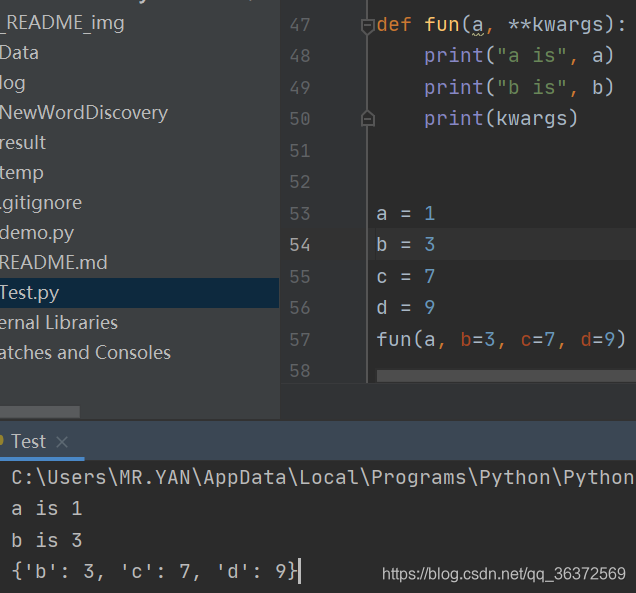Click the editor horizontal scrollbar
This screenshot has width=636, height=593.
(506, 376)
